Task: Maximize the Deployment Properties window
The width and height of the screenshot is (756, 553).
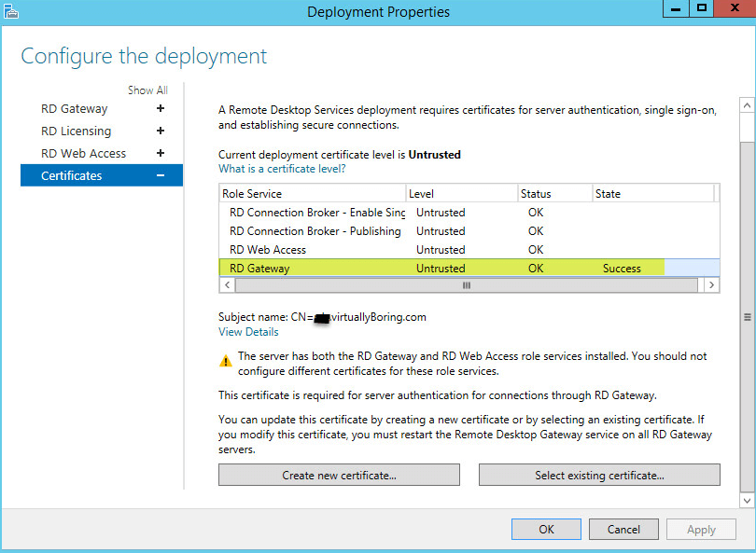Action: (x=702, y=8)
